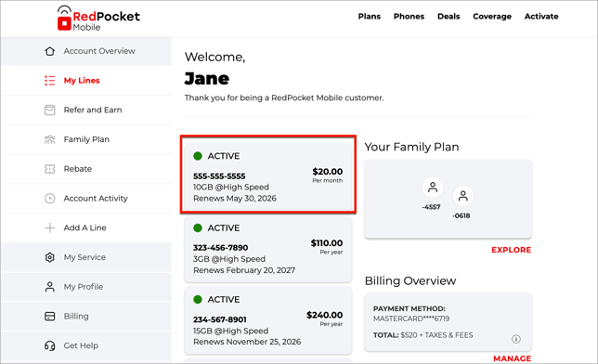Click the Account Overview home icon
This screenshot has height=364, width=598.
[49, 51]
